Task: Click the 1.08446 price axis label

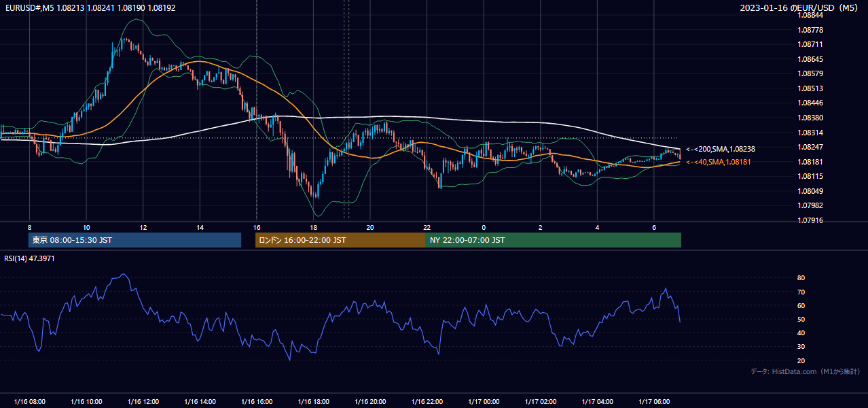Action: (810, 103)
